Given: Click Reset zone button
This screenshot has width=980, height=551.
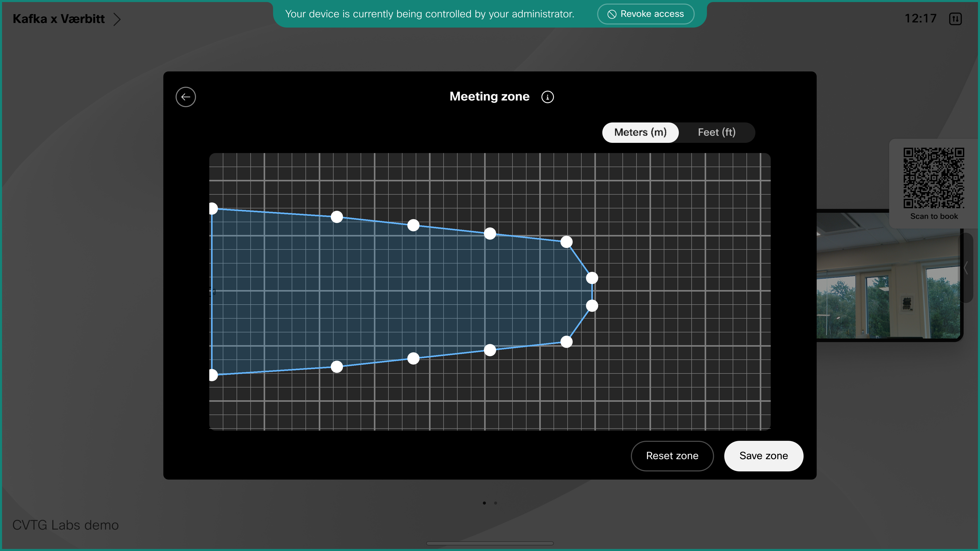Looking at the screenshot, I should (x=672, y=456).
